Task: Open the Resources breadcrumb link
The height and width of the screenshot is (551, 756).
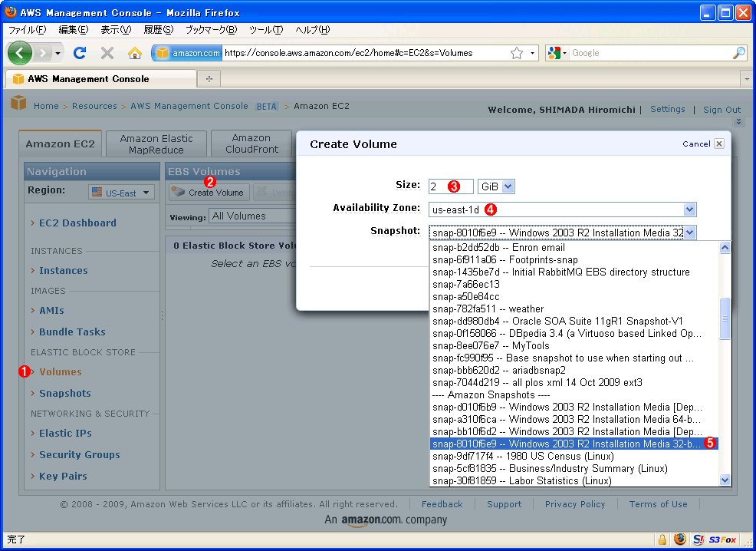Action: pyautogui.click(x=94, y=106)
